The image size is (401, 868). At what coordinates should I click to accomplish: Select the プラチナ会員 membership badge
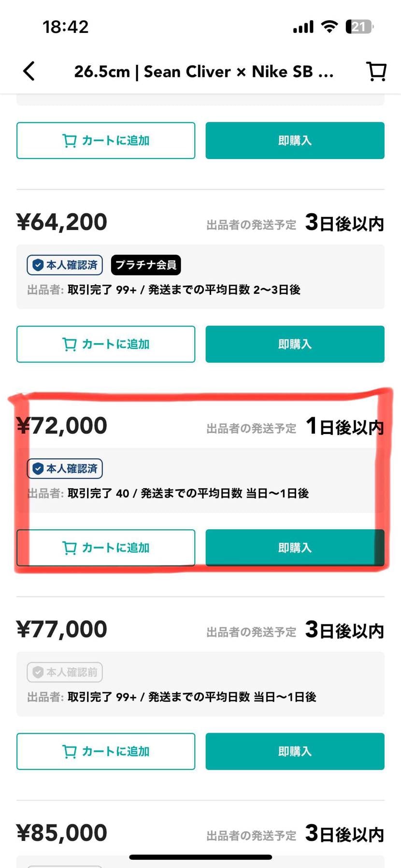point(146,265)
